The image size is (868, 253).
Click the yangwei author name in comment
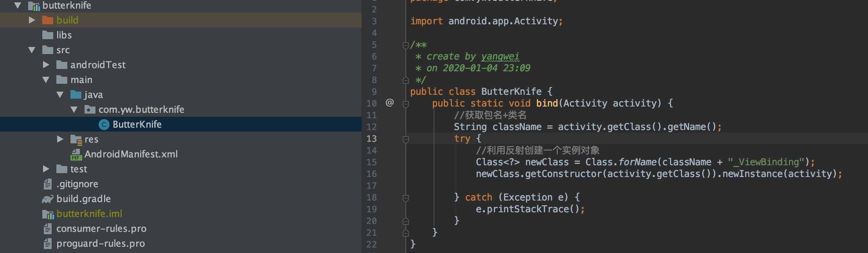coord(500,57)
